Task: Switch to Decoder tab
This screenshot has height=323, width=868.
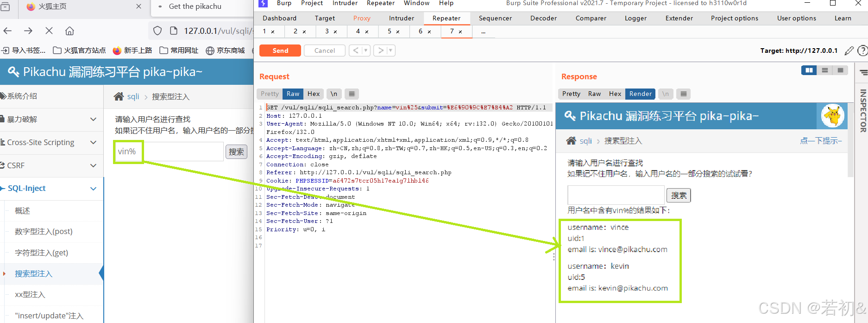Action: point(543,18)
